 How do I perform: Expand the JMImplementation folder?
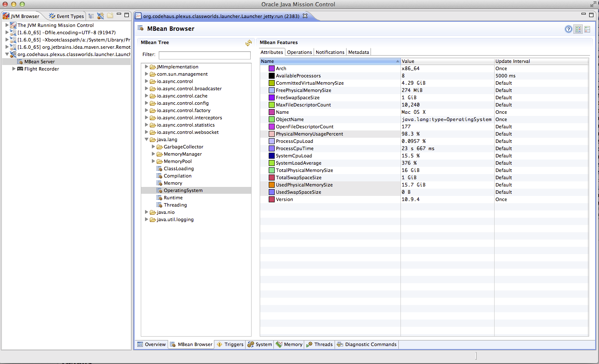coord(146,67)
